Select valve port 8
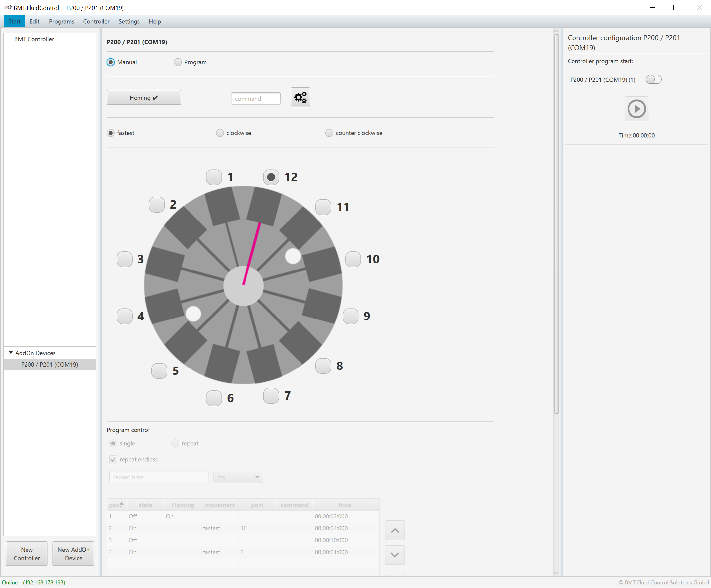This screenshot has width=711, height=588. point(323,366)
